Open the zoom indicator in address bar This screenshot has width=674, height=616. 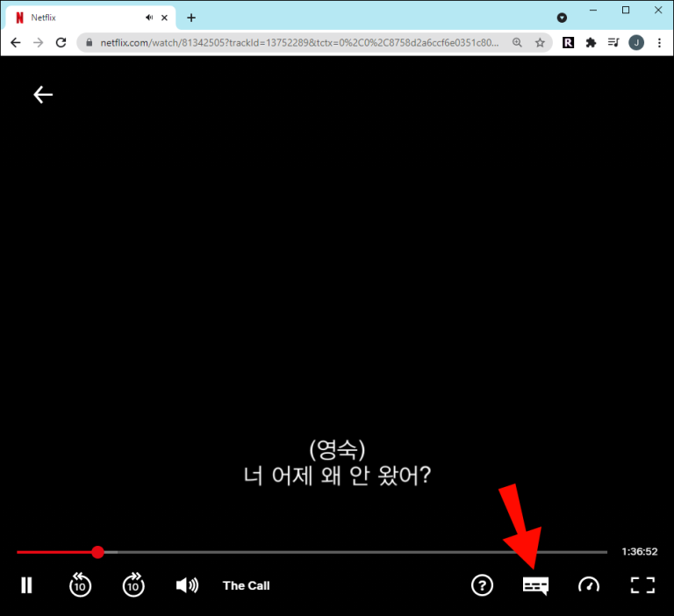pos(517,42)
